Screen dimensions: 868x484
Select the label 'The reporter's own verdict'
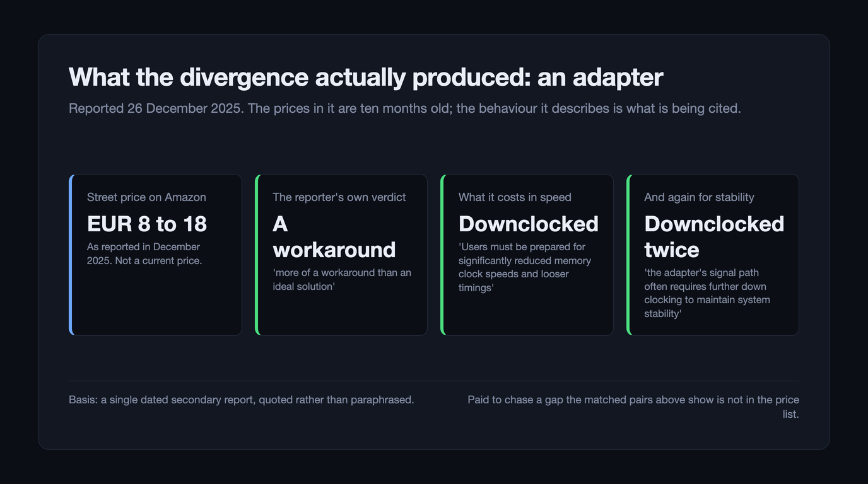[x=339, y=197]
